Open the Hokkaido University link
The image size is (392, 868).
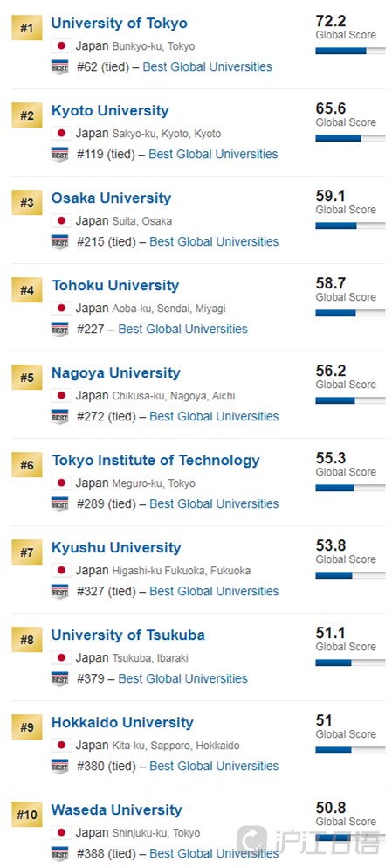click(122, 723)
